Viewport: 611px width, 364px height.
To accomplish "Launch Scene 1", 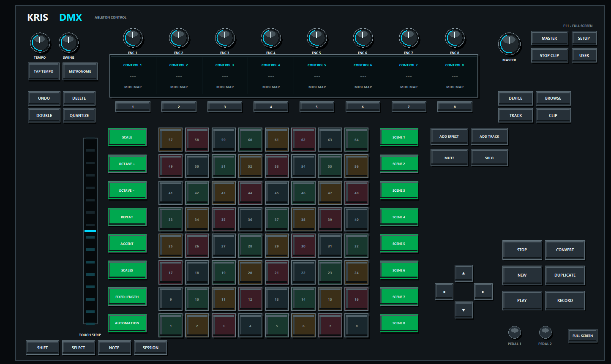I will pyautogui.click(x=399, y=137).
